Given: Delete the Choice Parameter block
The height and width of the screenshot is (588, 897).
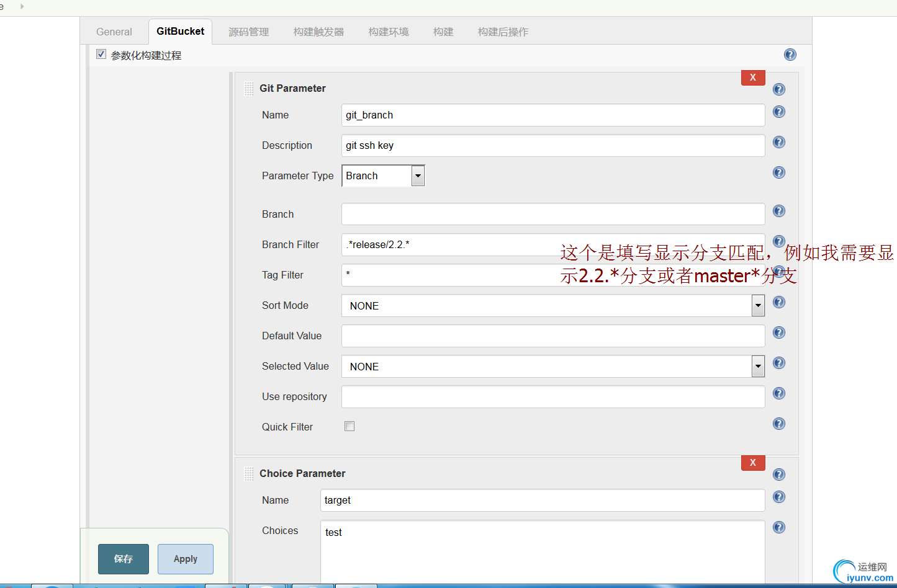Looking at the screenshot, I should point(753,463).
